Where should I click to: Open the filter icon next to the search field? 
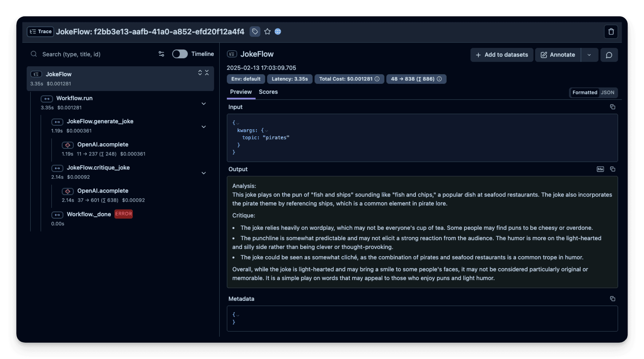pos(161,54)
